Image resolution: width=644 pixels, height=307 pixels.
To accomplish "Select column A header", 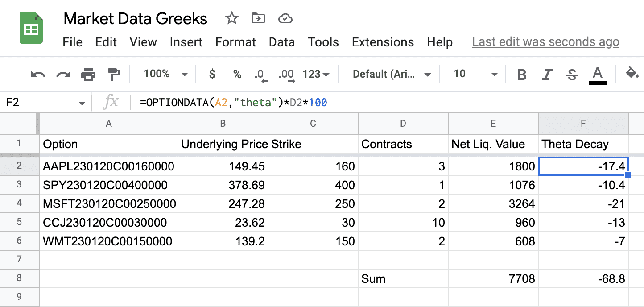I will click(x=109, y=124).
